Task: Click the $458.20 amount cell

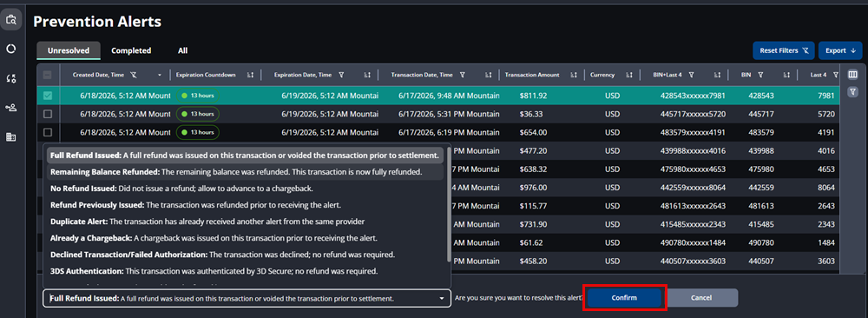Action: (533, 261)
